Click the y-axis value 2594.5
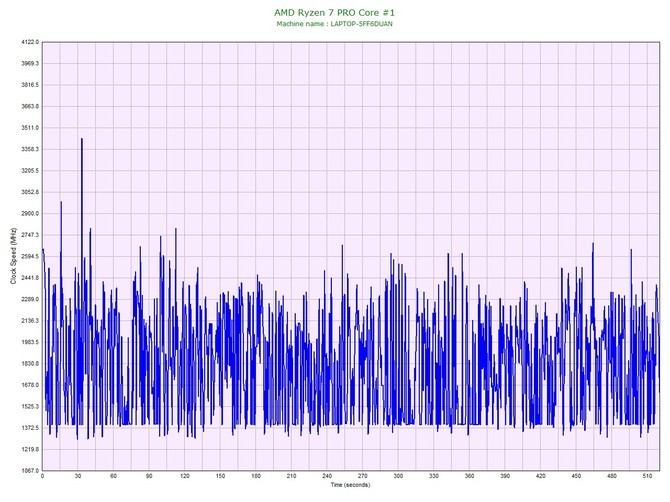 (x=30, y=256)
